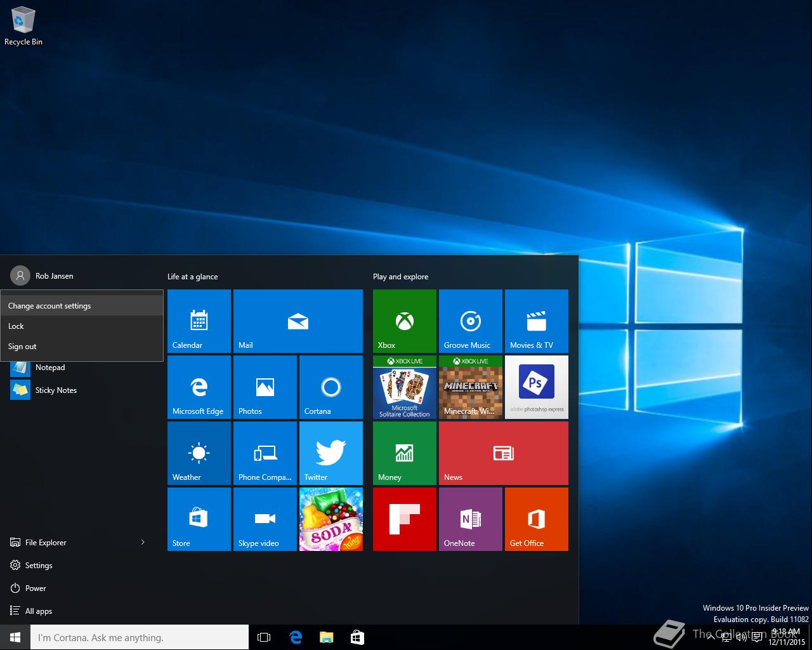Click the Task View taskbar icon
Screen dimensions: 812x650
(x=264, y=637)
